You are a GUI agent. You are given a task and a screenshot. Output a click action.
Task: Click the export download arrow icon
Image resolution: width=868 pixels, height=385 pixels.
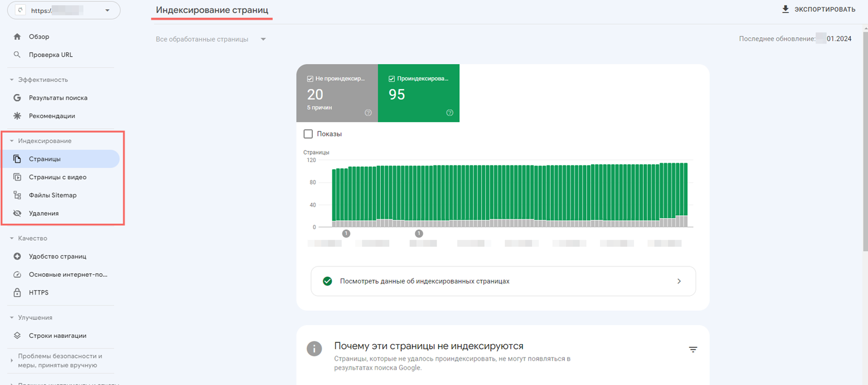(x=785, y=9)
